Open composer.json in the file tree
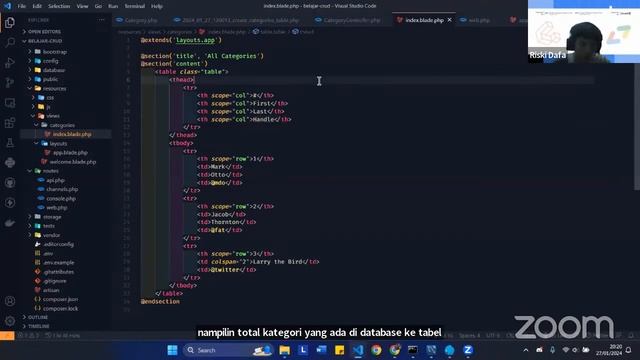 pos(60,299)
